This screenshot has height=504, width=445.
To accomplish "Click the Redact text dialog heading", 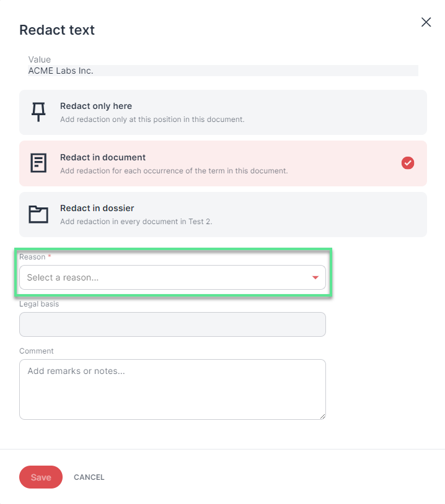I will coord(57,30).
